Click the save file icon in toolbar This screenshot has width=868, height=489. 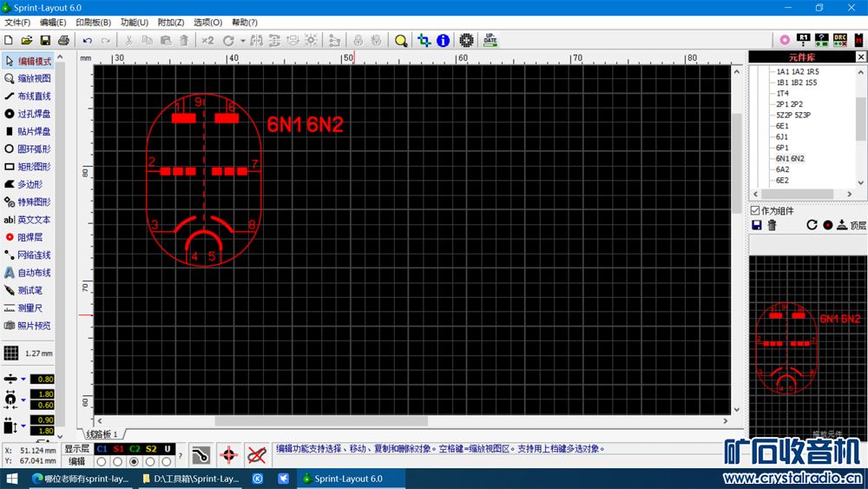(45, 41)
